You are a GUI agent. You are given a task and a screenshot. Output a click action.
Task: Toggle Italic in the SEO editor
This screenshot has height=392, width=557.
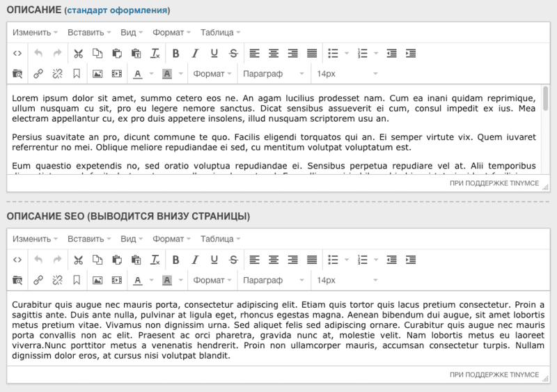coord(195,260)
